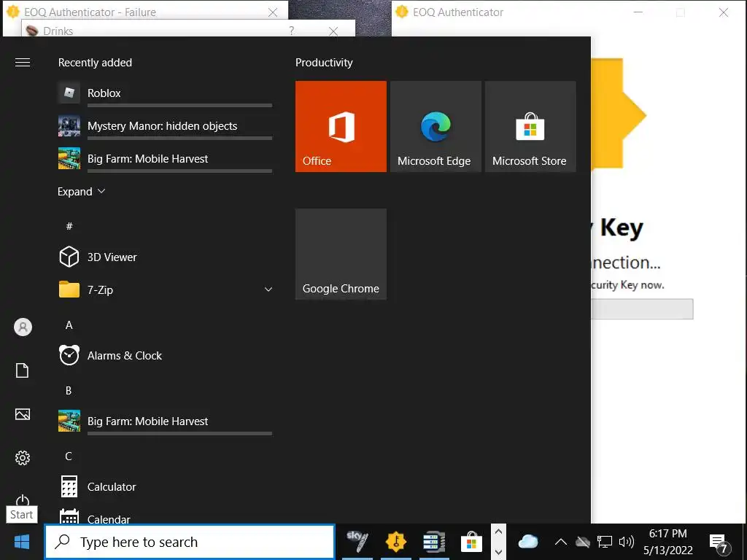Viewport: 747px width, 560px height.
Task: Open the server list taskbar app
Action: (x=434, y=542)
